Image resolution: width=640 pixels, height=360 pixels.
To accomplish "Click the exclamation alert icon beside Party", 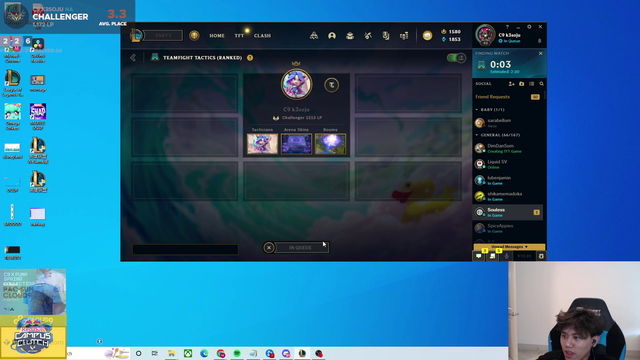I will point(194,36).
